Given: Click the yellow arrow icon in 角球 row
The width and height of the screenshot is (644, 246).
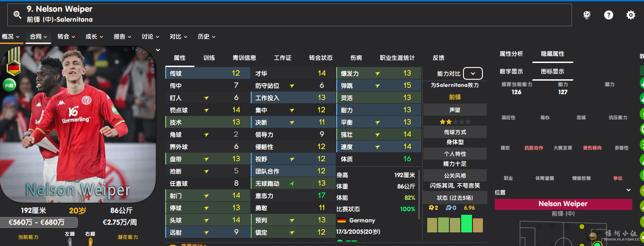Looking at the screenshot, I should pyautogui.click(x=206, y=135).
